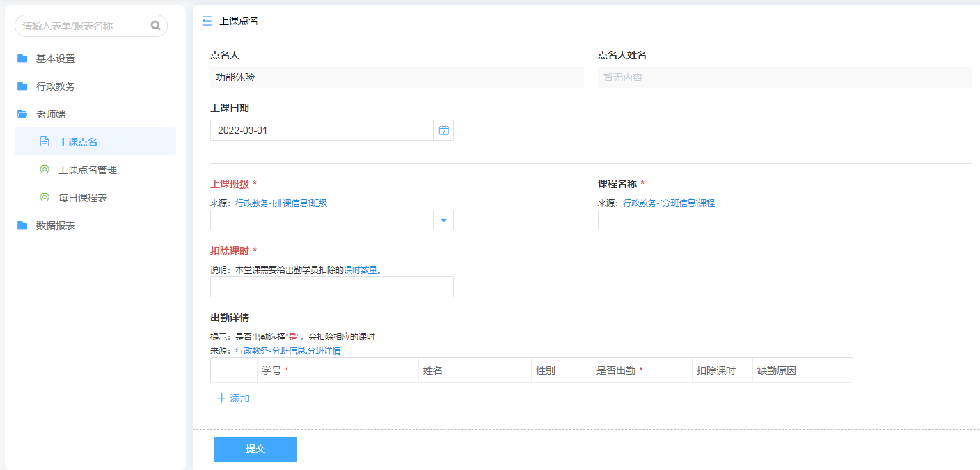This screenshot has height=470, width=980.
Task: Click the 课程名称 input field
Action: tap(719, 220)
